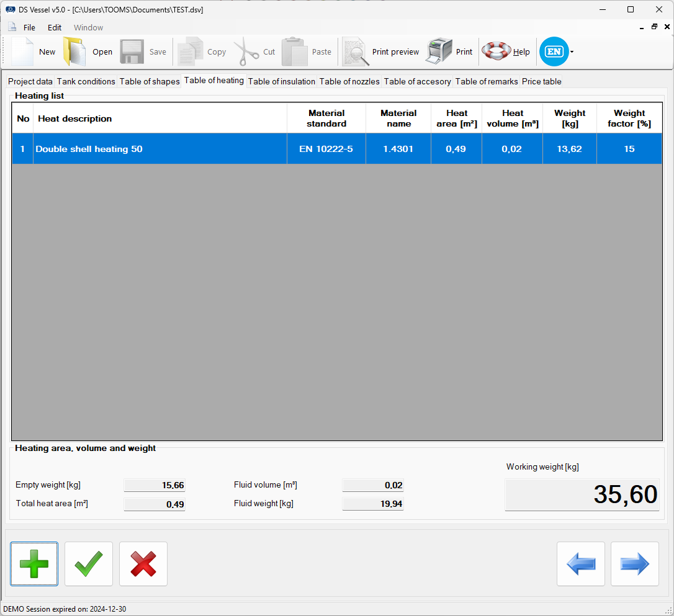Open a file with the folder icon
Image resolution: width=674 pixels, height=616 pixels.
[74, 51]
